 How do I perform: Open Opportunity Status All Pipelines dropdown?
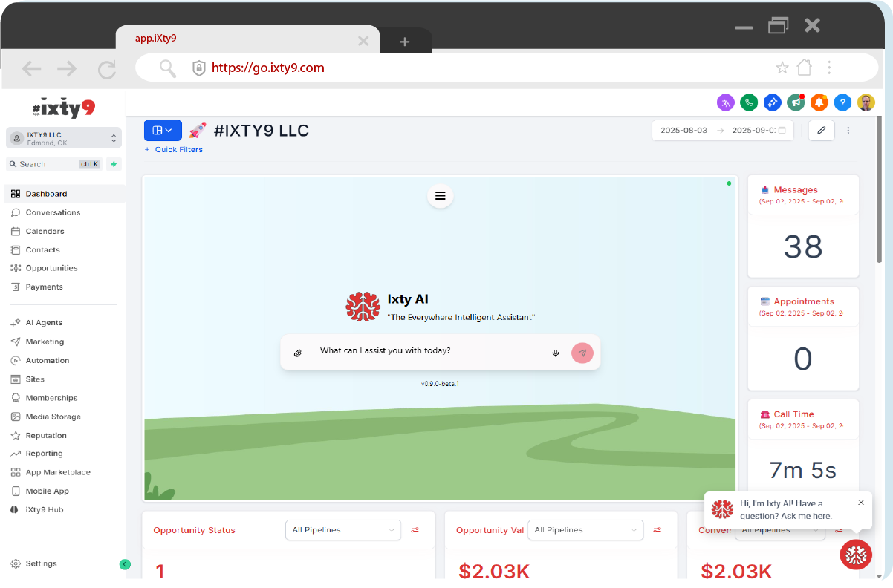(343, 530)
